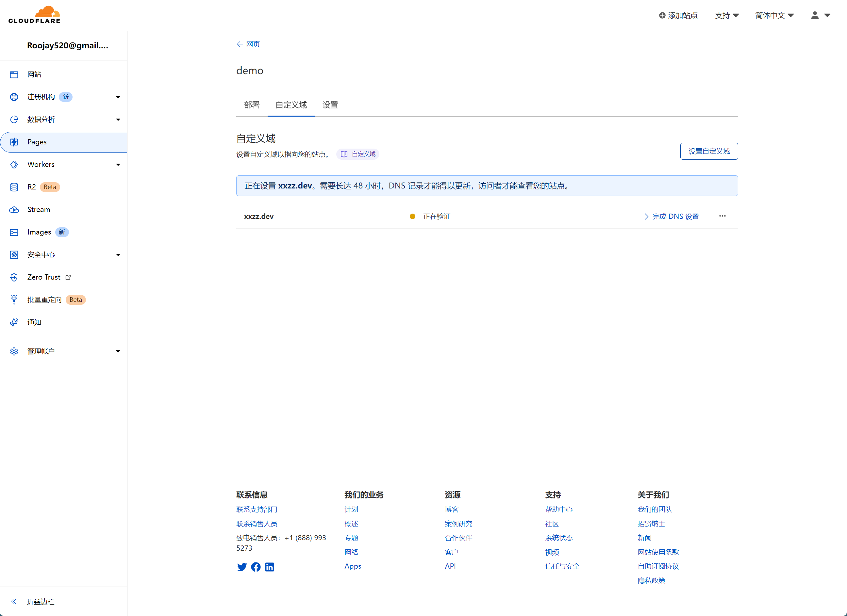
Task: Click the 通知 megaphone icon
Action: (14, 322)
